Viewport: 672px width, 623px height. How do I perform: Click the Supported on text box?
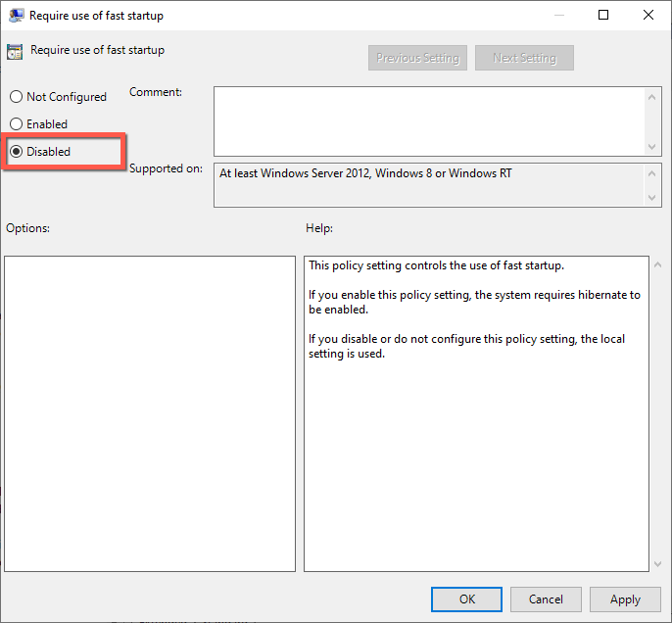coord(429,185)
